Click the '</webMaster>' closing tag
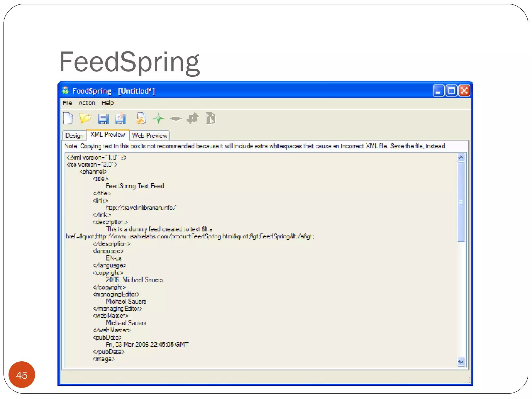Viewport: 532px width, 399px height. click(x=112, y=330)
